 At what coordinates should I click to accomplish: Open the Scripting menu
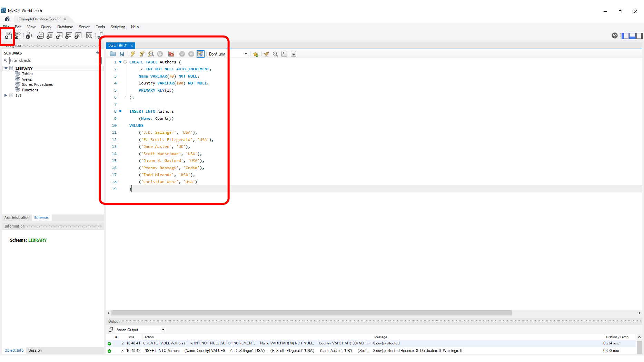[x=118, y=27]
